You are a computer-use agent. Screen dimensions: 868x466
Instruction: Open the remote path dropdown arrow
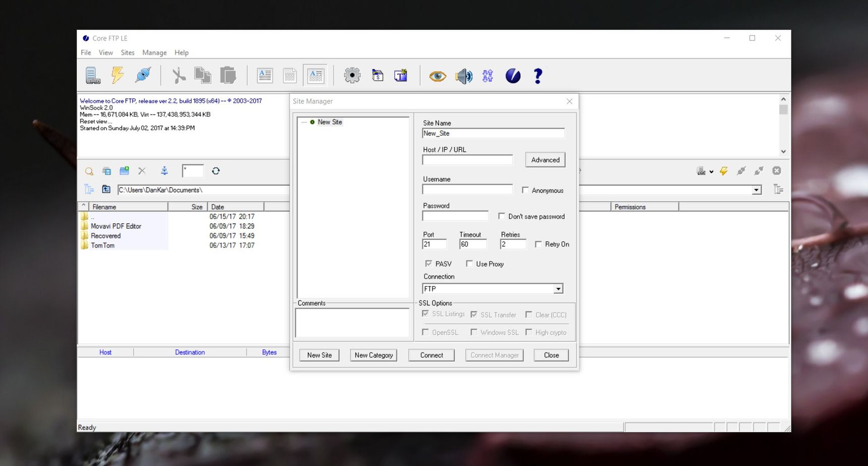756,190
